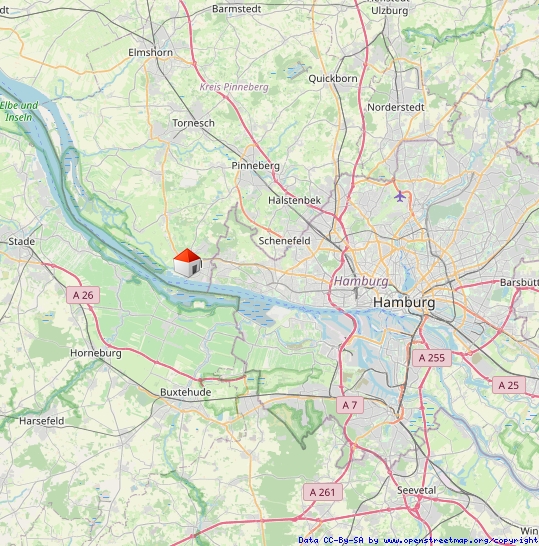Screen dimensions: 539x546
Task: Click the Seevetal town label
Action: [416, 490]
